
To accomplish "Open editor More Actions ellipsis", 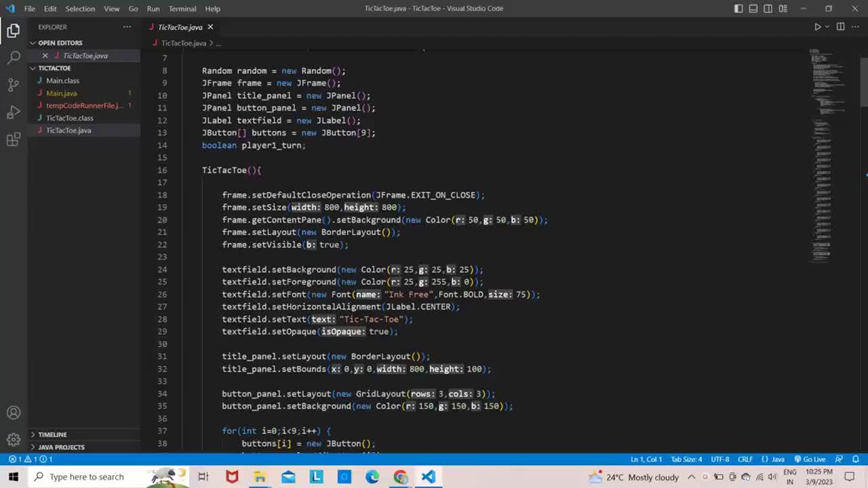I will (855, 27).
